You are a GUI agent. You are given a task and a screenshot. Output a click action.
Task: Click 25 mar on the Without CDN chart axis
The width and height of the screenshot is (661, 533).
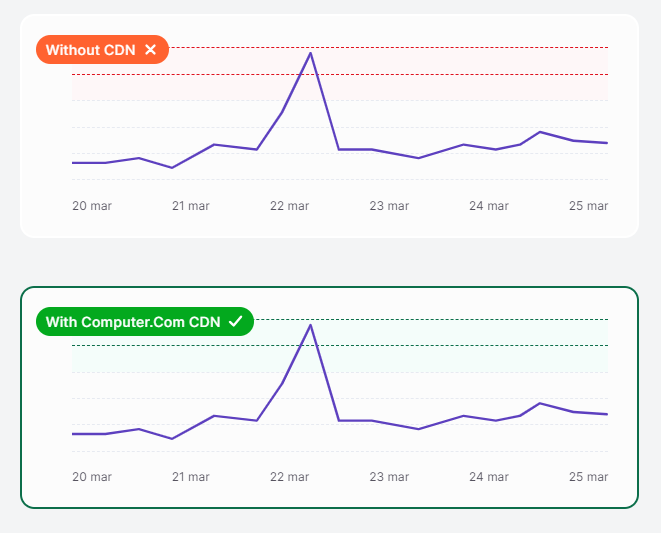pos(588,206)
